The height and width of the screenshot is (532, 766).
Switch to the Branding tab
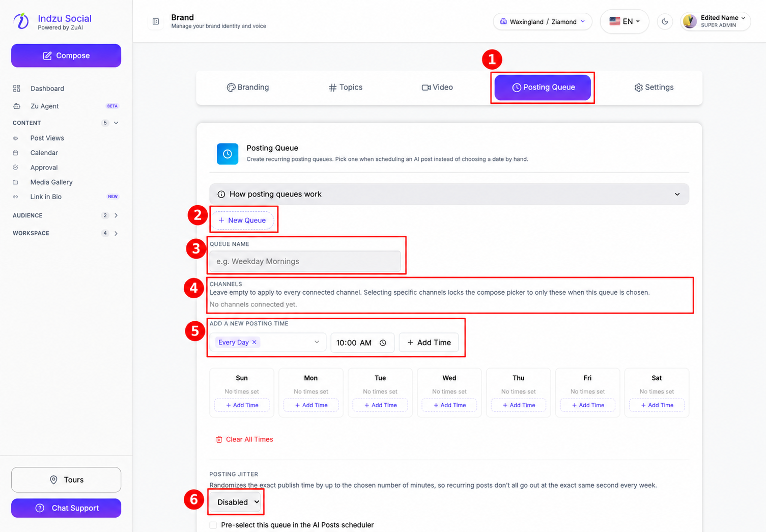coord(248,88)
